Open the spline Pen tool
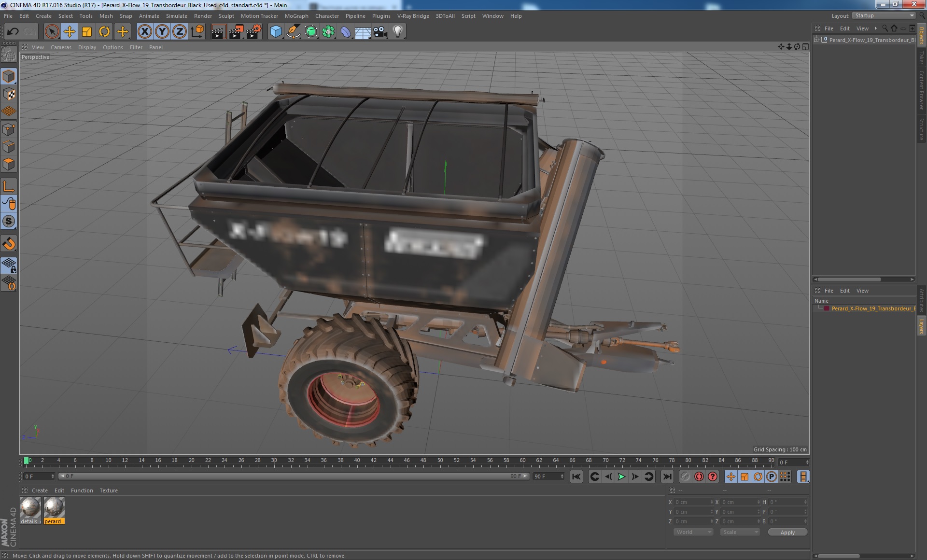This screenshot has height=560, width=927. tap(293, 32)
